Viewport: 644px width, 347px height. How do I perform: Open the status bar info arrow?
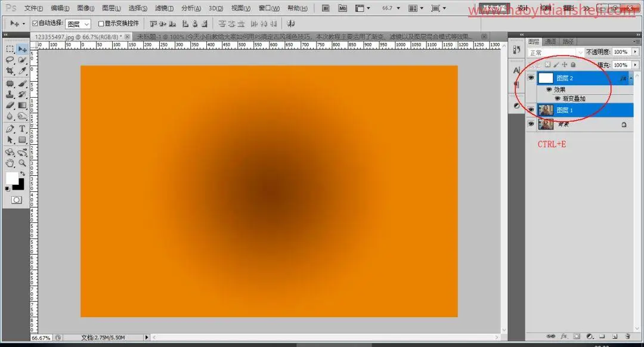pyautogui.click(x=146, y=337)
